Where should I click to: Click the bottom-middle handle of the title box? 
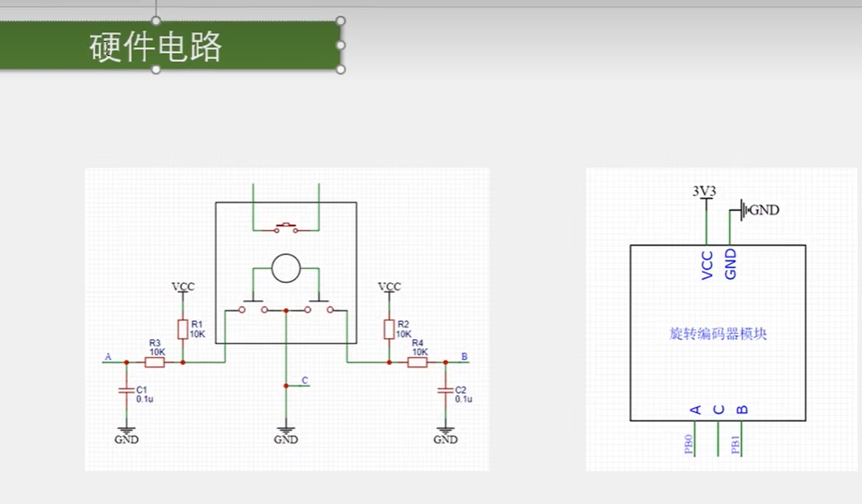click(x=156, y=69)
